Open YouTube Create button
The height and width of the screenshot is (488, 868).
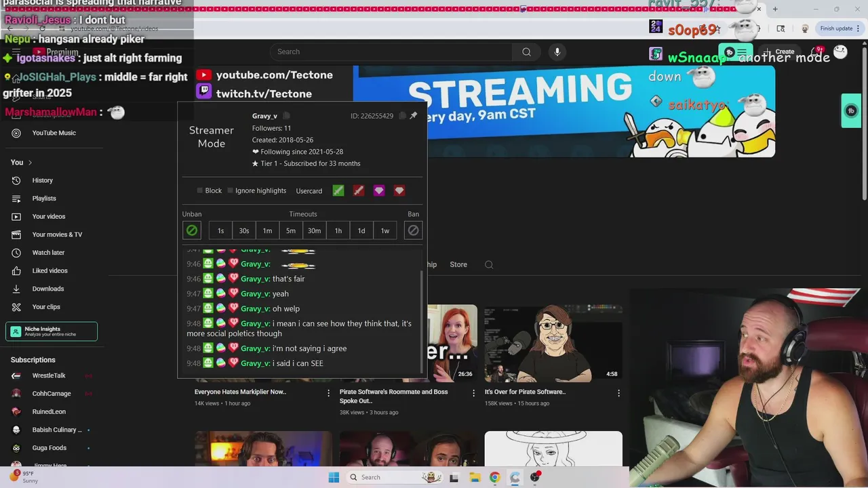[779, 52]
